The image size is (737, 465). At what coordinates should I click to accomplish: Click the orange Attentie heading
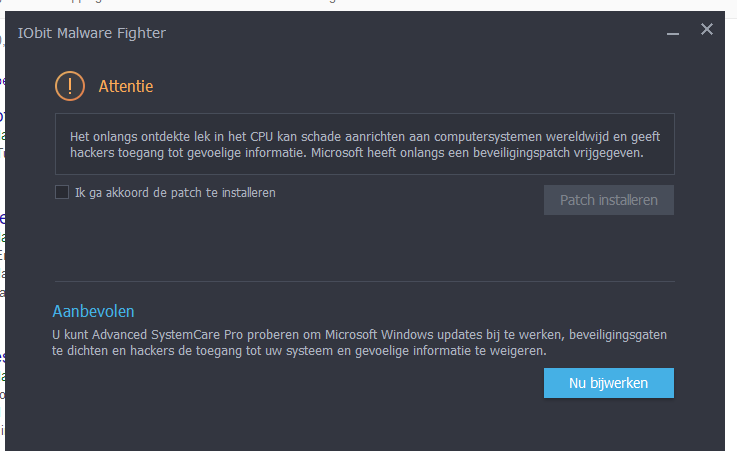point(126,87)
